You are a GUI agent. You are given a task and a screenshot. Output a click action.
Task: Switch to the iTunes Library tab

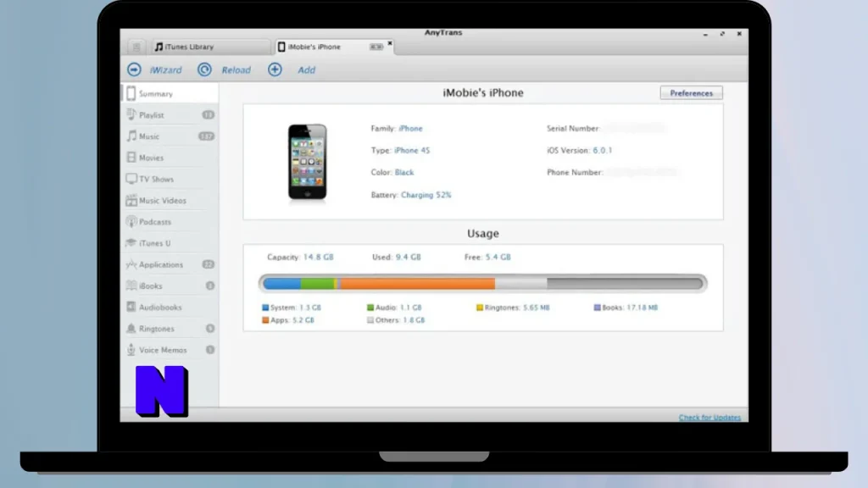click(x=209, y=47)
